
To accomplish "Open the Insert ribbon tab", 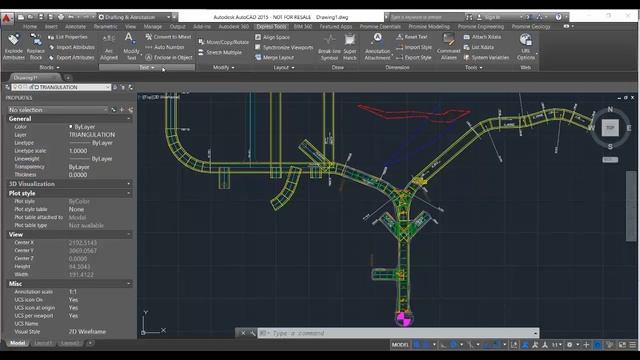I will point(51,27).
